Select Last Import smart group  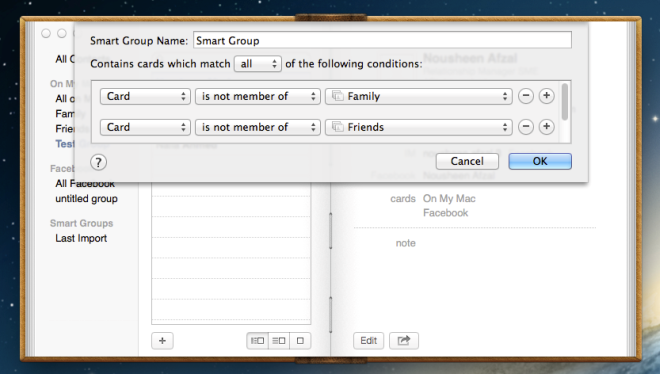[81, 239]
